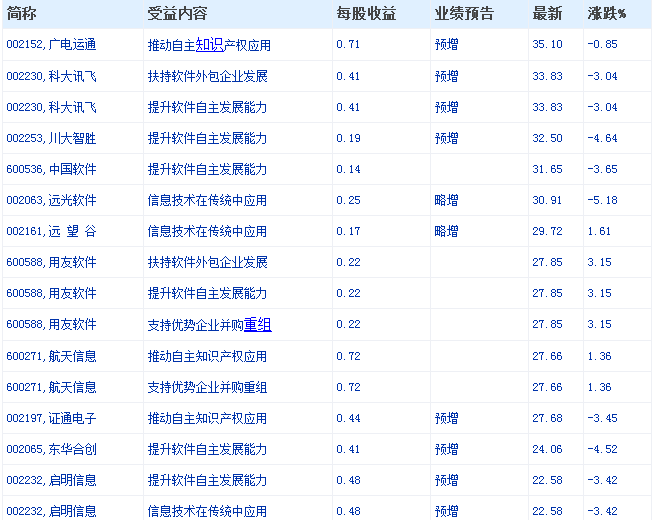The height and width of the screenshot is (520, 661).
Task: Click 预增 forecast in 证通电子 row
Action: [x=446, y=418]
